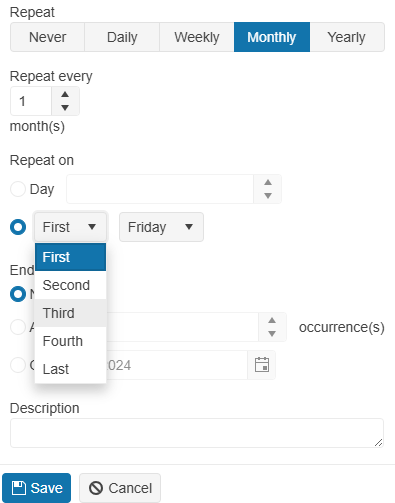Cancel the event editing
This screenshot has width=395, height=503.
pyautogui.click(x=120, y=488)
